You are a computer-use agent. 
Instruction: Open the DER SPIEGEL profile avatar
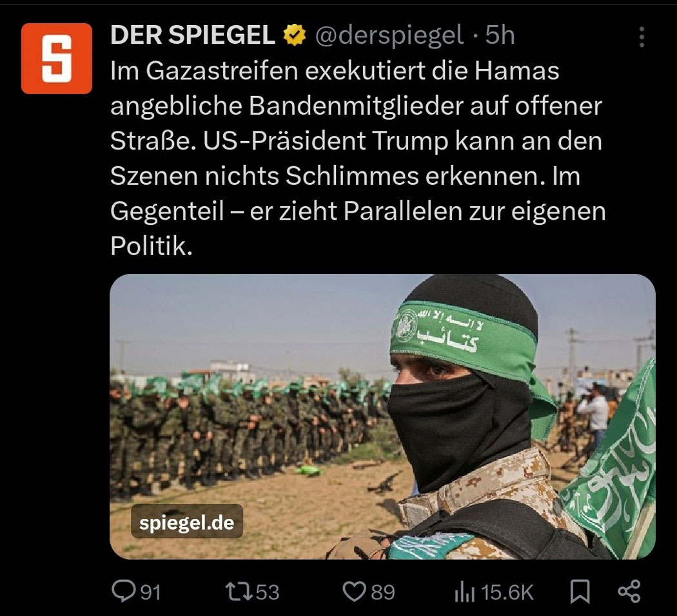(57, 59)
